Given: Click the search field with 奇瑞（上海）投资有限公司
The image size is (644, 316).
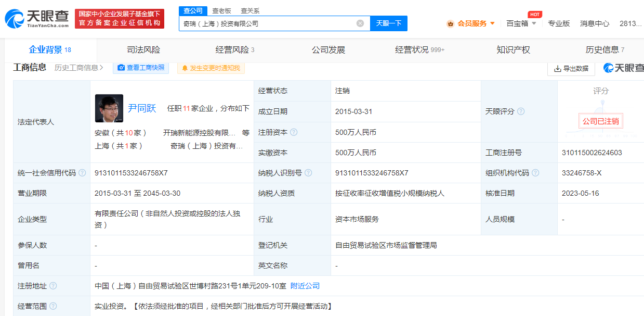Looking at the screenshot, I should (x=274, y=23).
